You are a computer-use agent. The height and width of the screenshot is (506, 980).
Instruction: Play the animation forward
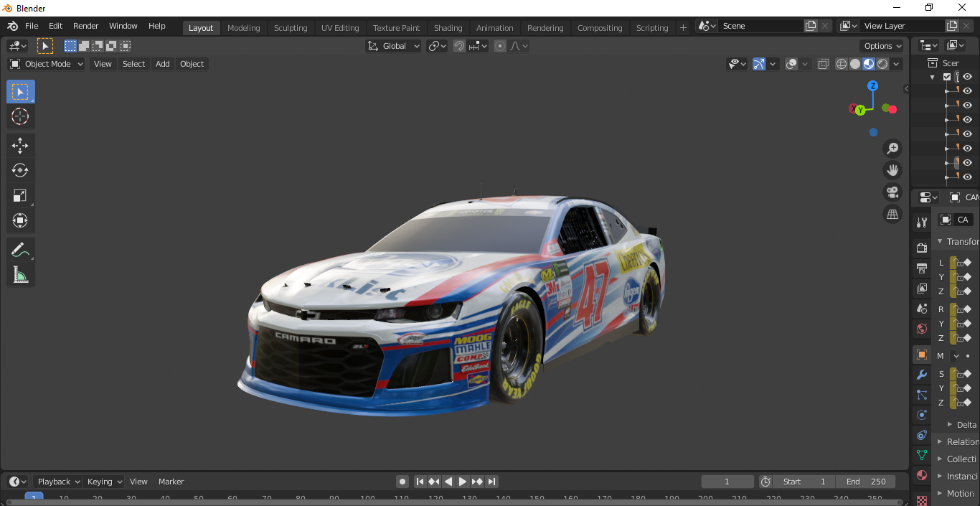tap(463, 482)
